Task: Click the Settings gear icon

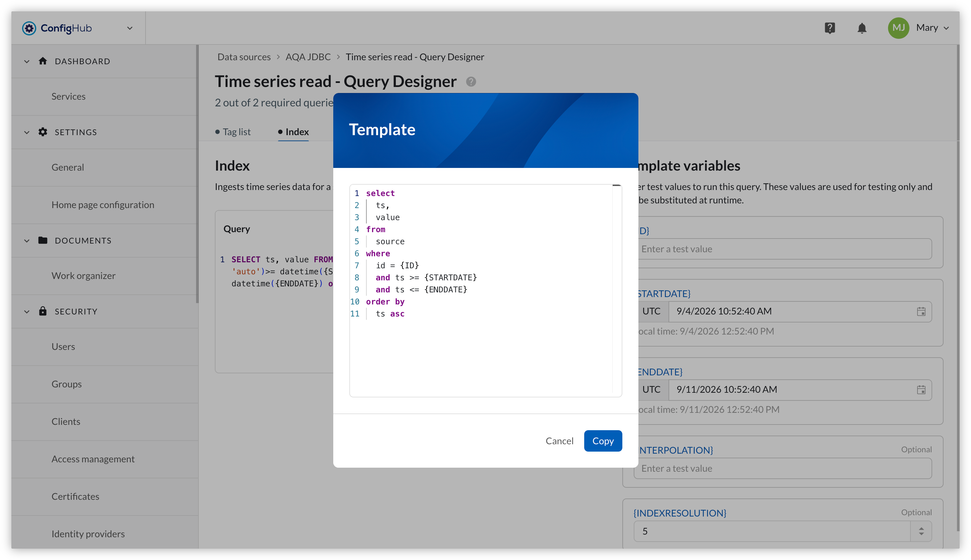Action: pyautogui.click(x=43, y=132)
